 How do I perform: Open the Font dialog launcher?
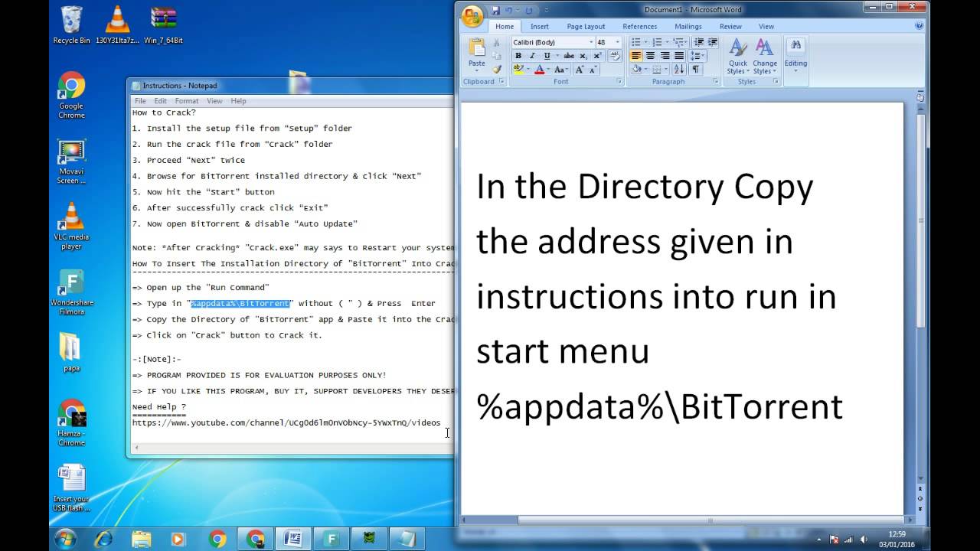[x=619, y=81]
